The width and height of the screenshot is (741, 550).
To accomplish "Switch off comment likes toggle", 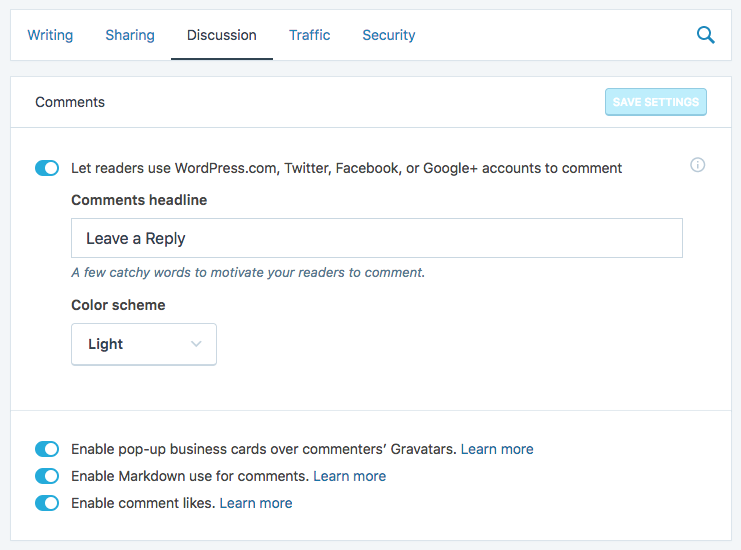I will point(47,503).
